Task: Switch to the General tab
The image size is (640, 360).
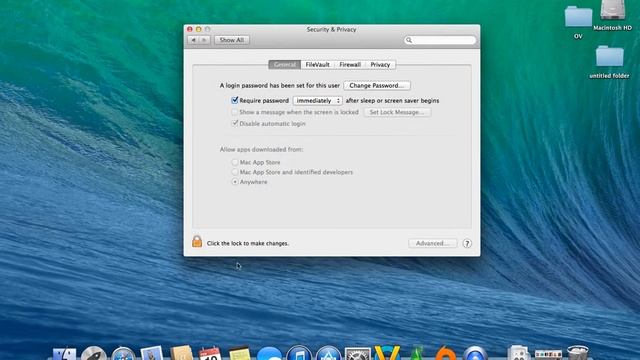Action: coord(284,64)
